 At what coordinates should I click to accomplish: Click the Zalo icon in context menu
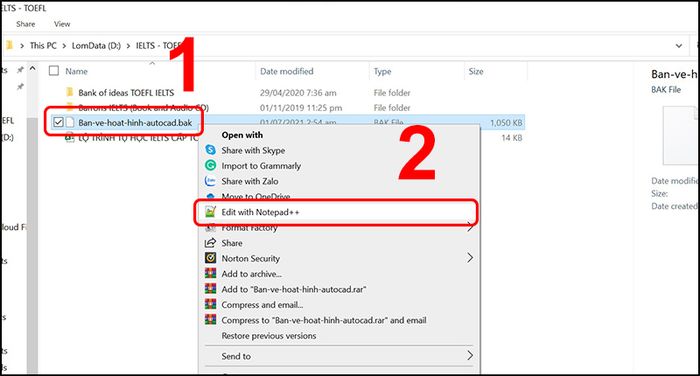[210, 181]
